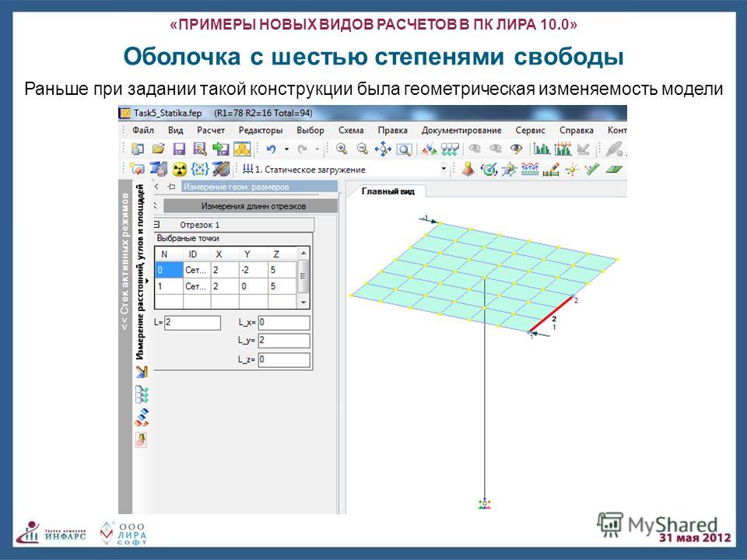The width and height of the screenshot is (747, 560).
Task: Activate the pan view four-arrows icon
Action: pyautogui.click(x=383, y=149)
